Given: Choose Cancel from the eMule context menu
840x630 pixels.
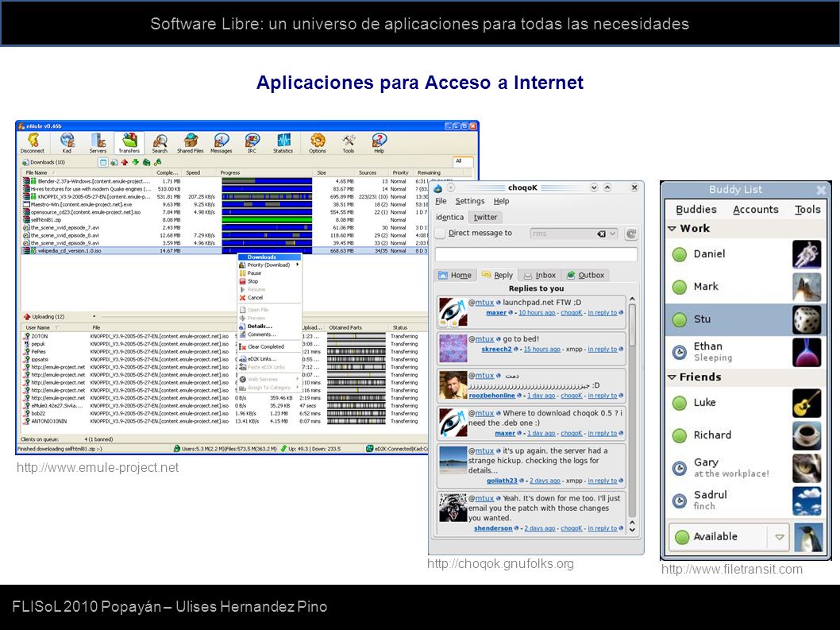Looking at the screenshot, I should click(269, 298).
